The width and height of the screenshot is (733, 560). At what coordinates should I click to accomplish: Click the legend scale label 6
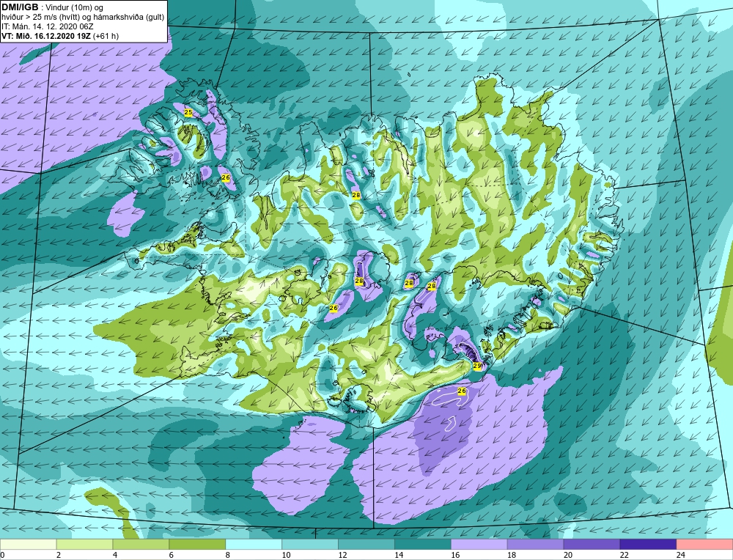tap(172, 556)
